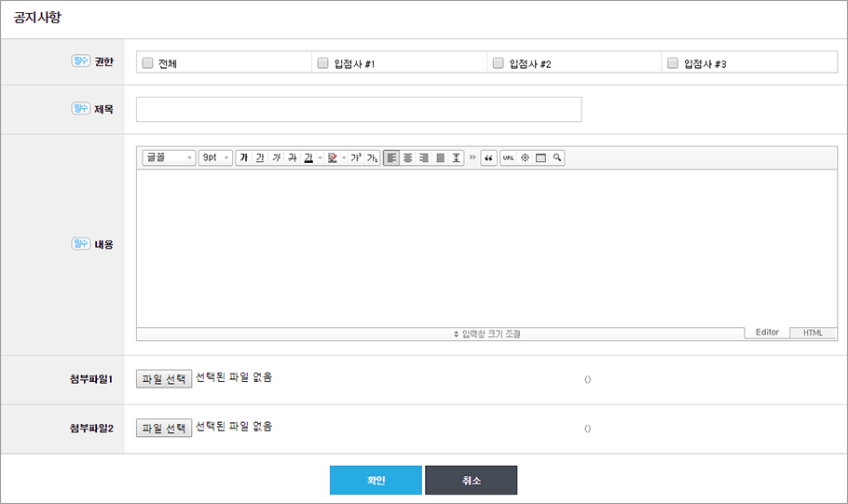Open find and replace magnifier
This screenshot has height=504, width=848.
pos(557,157)
